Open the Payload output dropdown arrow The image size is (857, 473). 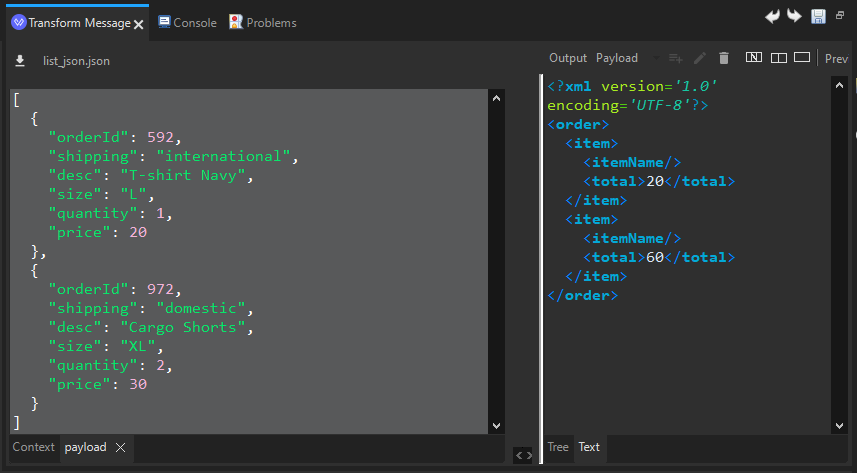[x=656, y=58]
